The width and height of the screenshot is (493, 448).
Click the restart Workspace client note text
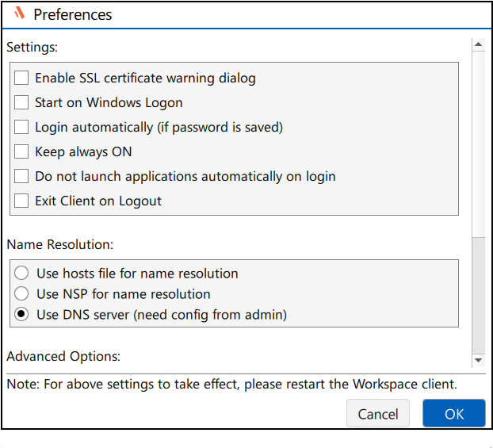coord(231,384)
